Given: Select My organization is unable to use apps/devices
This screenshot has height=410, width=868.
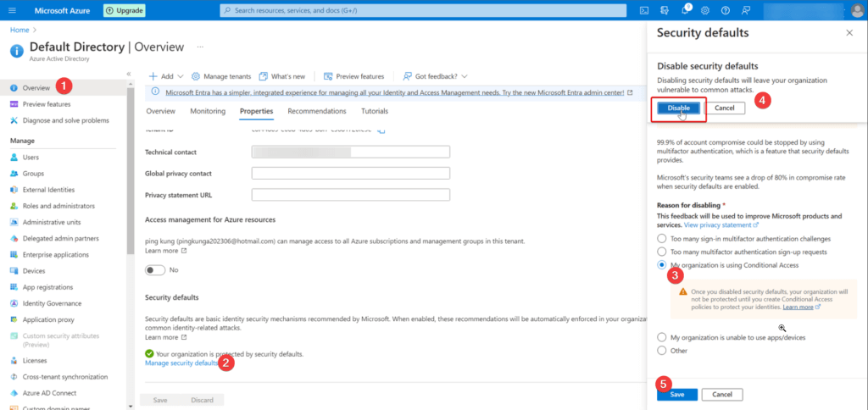Looking at the screenshot, I should tap(661, 337).
